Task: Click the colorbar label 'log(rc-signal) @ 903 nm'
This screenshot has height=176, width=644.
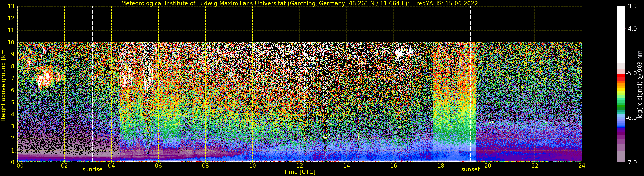Action: 640,84
